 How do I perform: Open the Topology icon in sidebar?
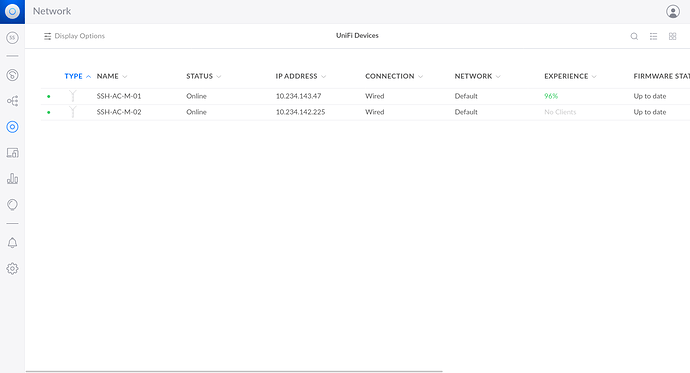coord(12,101)
